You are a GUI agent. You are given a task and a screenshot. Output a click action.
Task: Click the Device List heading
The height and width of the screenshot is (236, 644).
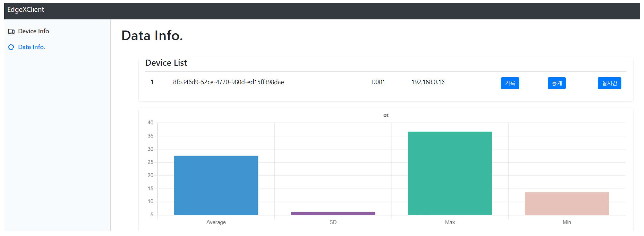166,63
